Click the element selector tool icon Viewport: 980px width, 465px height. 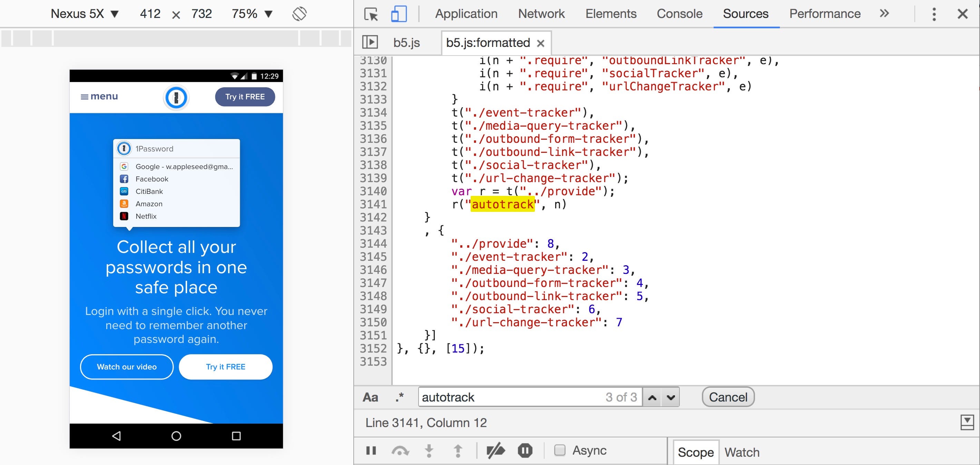point(374,14)
